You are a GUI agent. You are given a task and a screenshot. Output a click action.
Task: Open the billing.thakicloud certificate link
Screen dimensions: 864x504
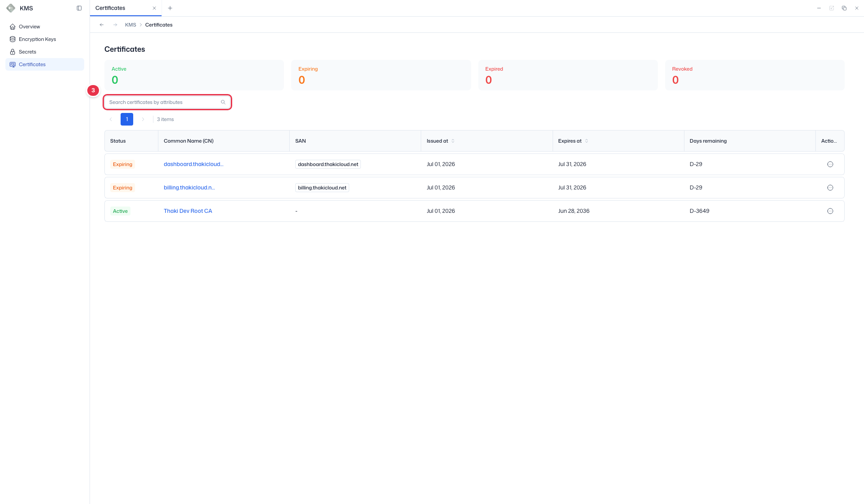[x=189, y=188]
